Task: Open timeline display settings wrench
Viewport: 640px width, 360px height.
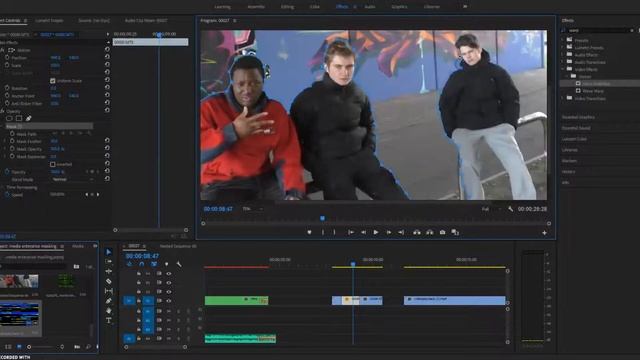Action: [179, 264]
